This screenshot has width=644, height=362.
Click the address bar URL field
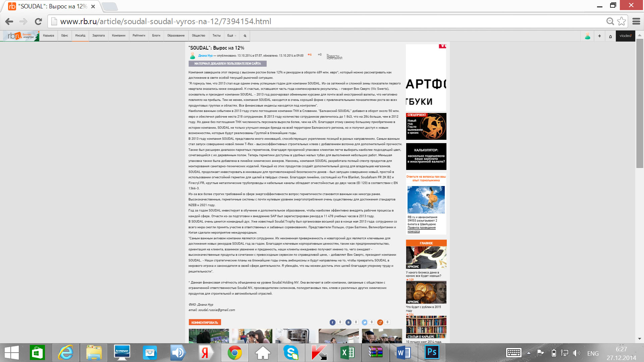click(x=325, y=21)
